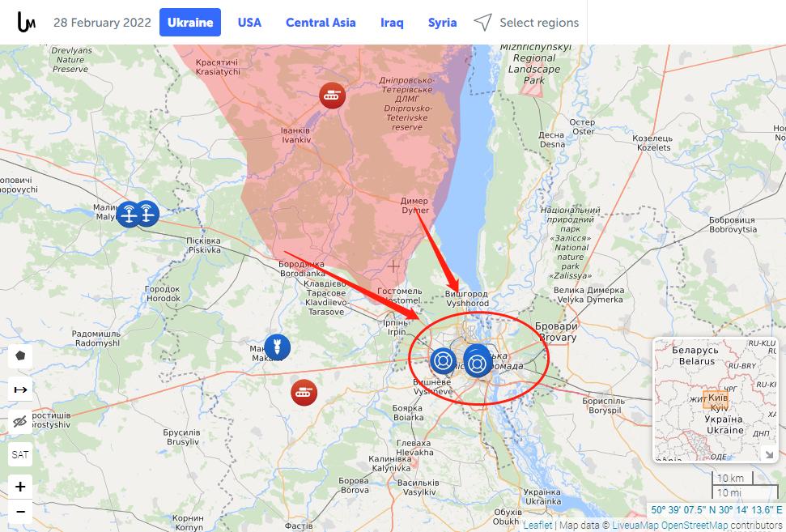Screen dimensions: 786x532
Task: Switch to the Central Asia tab
Action: point(321,23)
